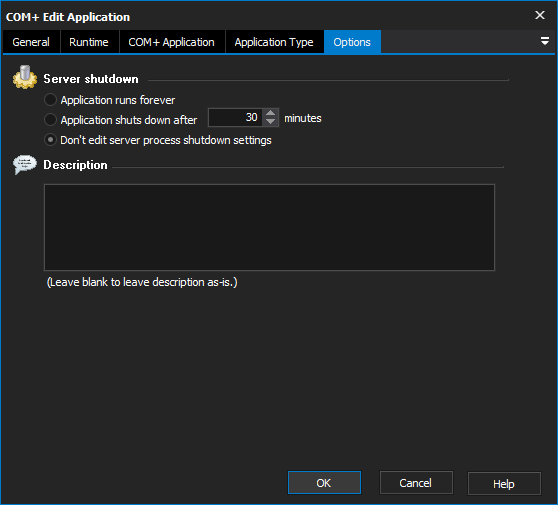Click the Description speech bubble icon
Viewport: 558px width, 505px height.
(x=25, y=164)
